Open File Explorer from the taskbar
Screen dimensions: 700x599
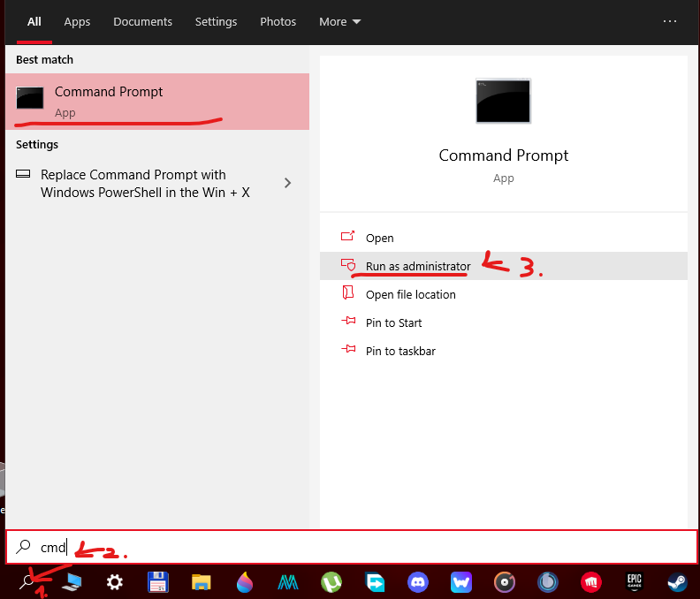coord(202,582)
